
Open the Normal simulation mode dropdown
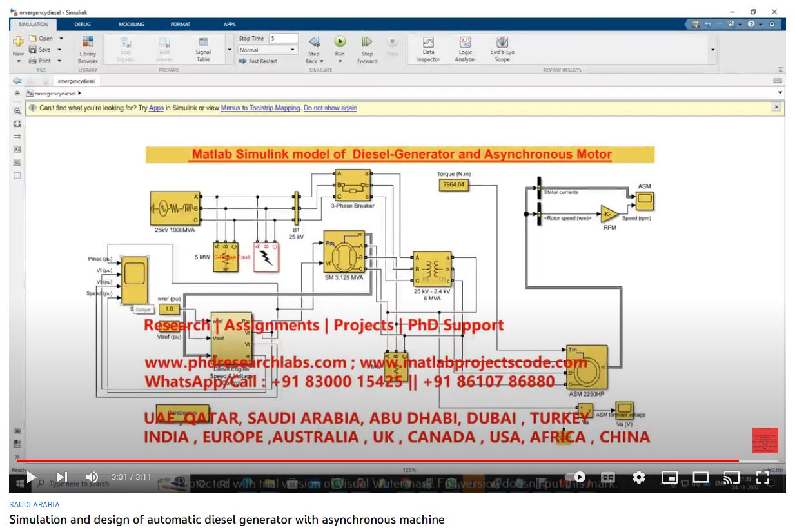268,50
